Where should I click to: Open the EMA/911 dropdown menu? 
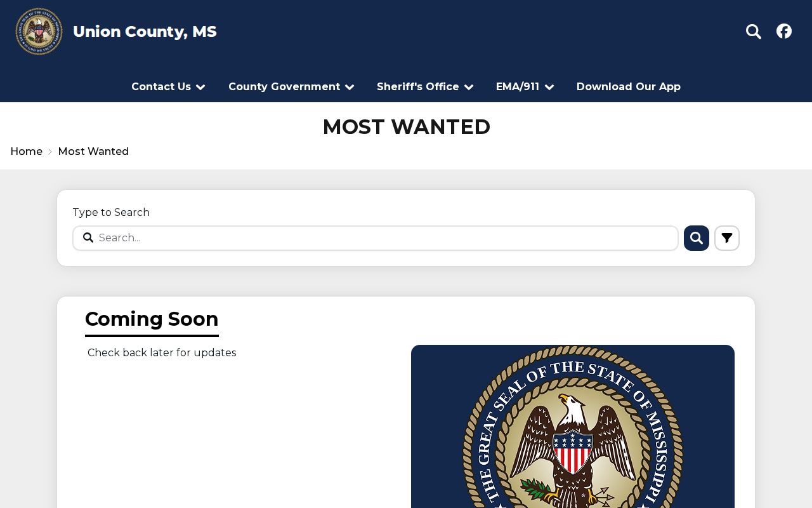[525, 87]
